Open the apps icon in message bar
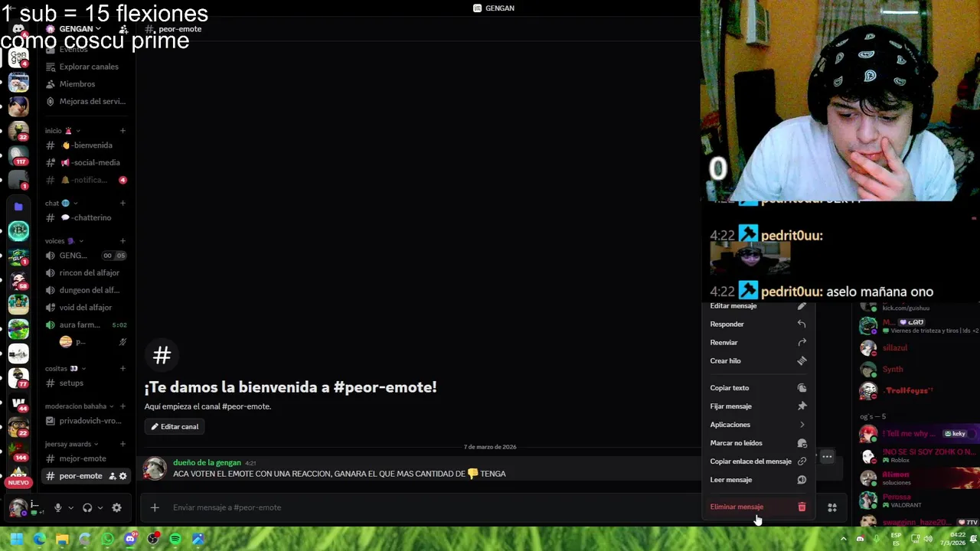 click(832, 507)
